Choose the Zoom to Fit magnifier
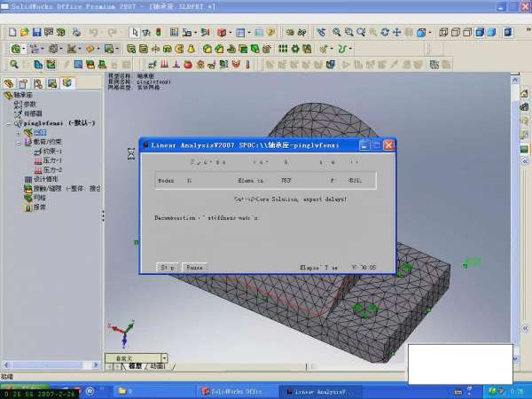This screenshot has height=399, width=532. (x=337, y=32)
